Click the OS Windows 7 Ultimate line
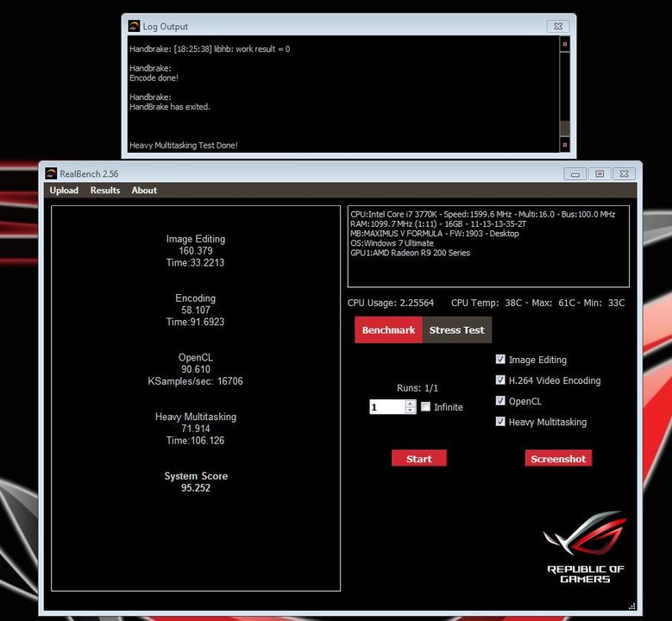672x621 pixels. [392, 243]
